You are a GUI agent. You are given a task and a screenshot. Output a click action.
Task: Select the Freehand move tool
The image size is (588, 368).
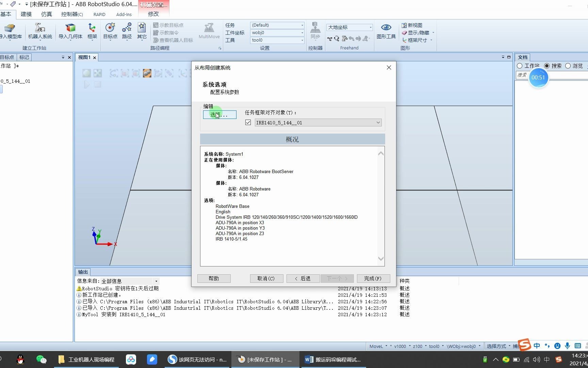click(x=330, y=39)
